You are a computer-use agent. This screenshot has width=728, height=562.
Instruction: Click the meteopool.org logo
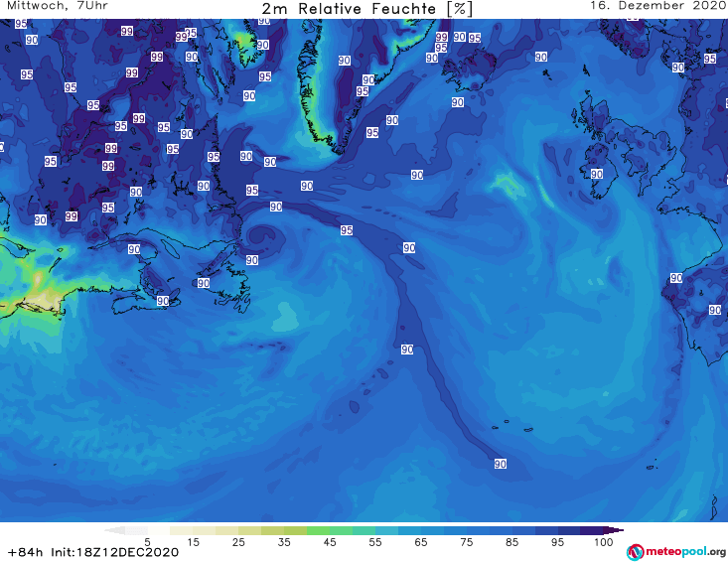pos(676,552)
